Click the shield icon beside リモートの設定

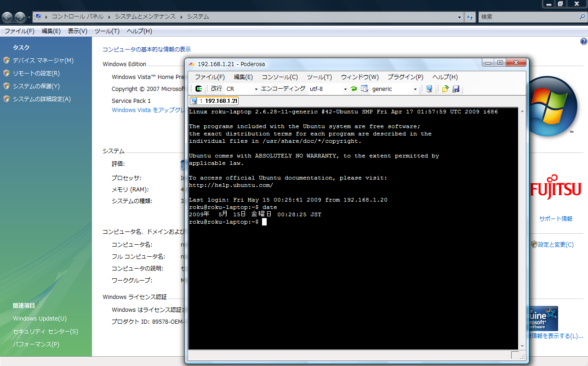tap(6, 73)
